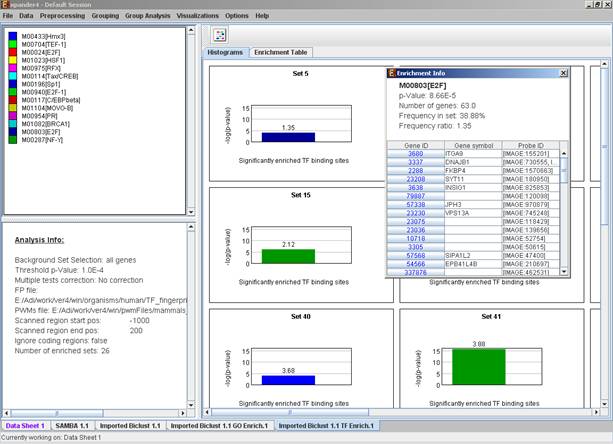Open the File menu
613x444 pixels.
coord(8,16)
